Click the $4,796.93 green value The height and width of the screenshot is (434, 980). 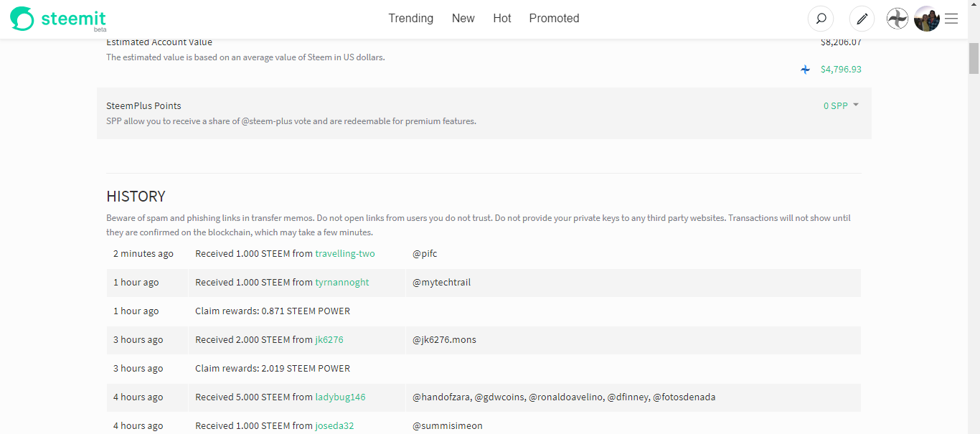click(x=841, y=70)
